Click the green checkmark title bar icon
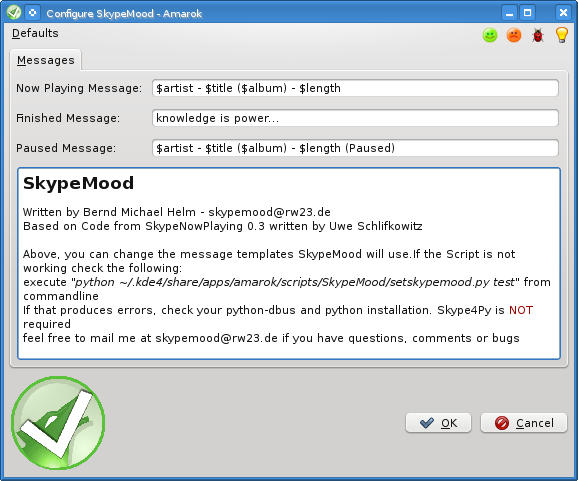Viewport: 578px width, 481px height. (14, 13)
